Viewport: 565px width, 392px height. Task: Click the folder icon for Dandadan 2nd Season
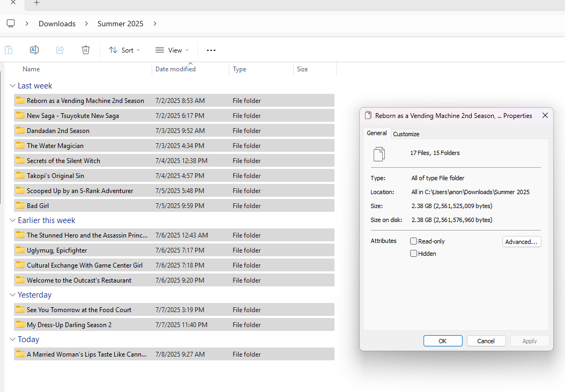[20, 130]
